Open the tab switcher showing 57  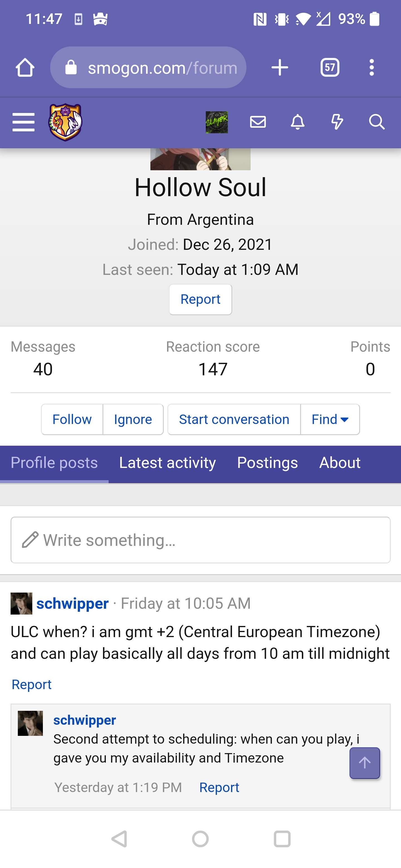point(329,68)
